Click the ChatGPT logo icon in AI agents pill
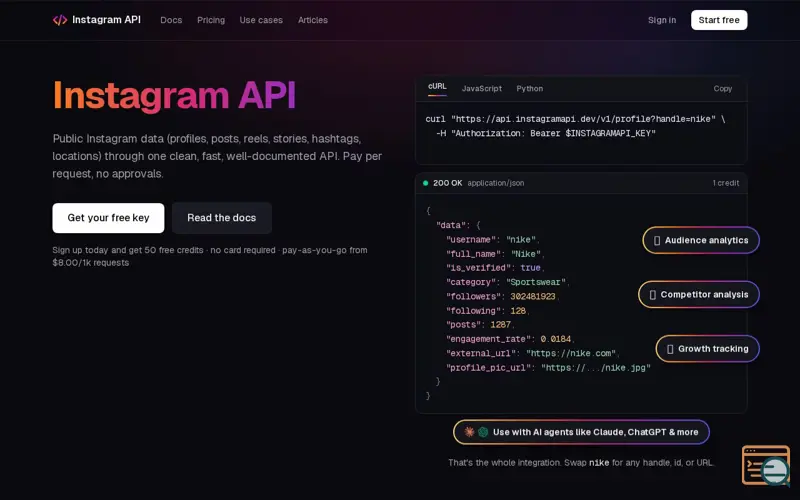800x500 pixels. point(483,432)
